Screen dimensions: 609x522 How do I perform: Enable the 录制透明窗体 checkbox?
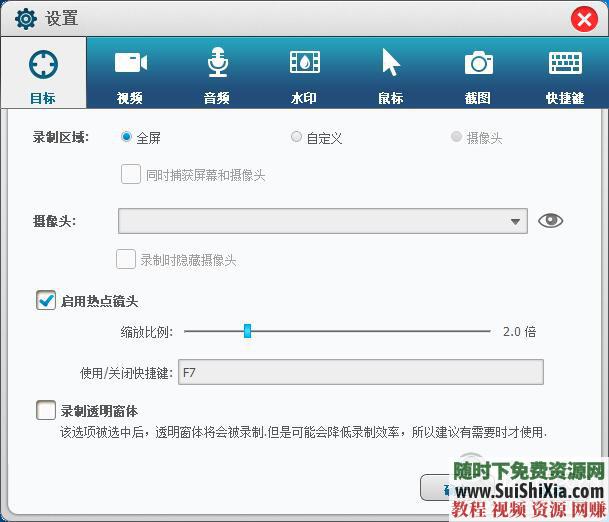tap(46, 410)
